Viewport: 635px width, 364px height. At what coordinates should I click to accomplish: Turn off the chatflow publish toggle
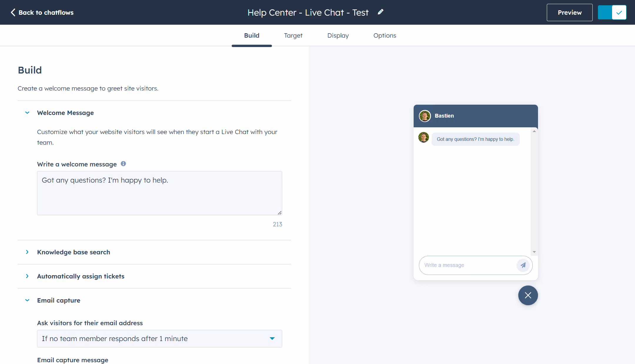612,12
